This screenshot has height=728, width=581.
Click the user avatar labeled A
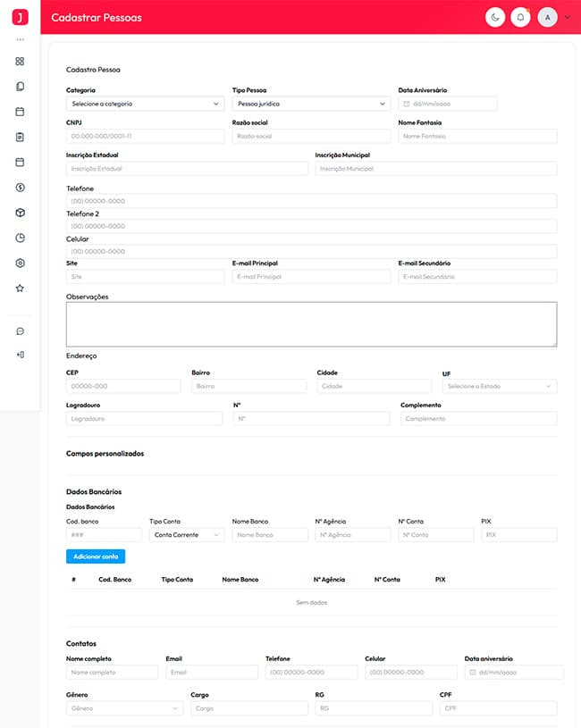point(548,18)
